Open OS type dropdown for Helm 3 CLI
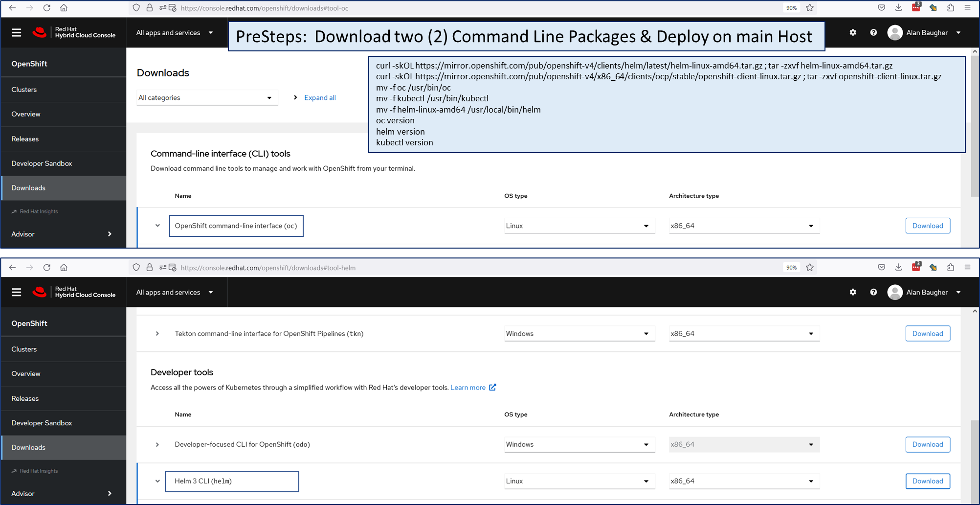 tap(579, 481)
